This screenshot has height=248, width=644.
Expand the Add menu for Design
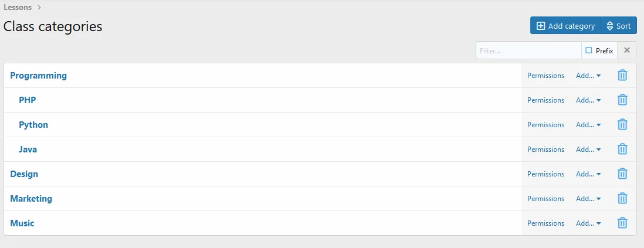(588, 174)
